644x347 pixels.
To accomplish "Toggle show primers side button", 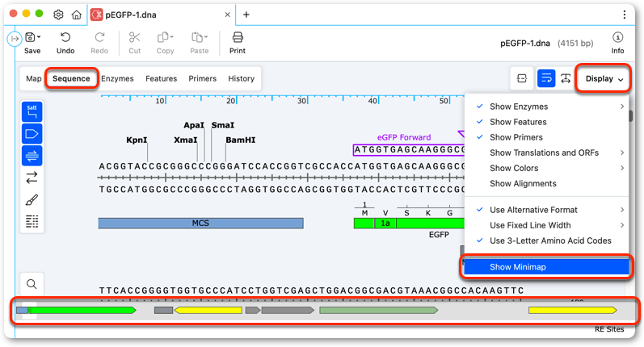I will click(x=32, y=156).
